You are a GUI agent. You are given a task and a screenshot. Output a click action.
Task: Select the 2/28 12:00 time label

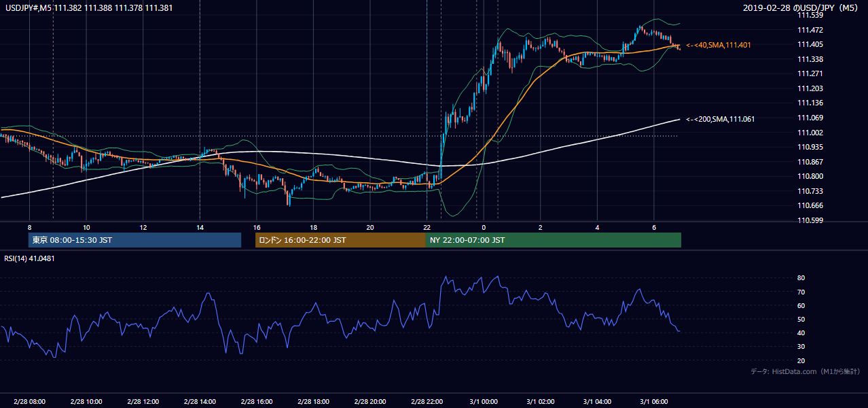coord(143,401)
